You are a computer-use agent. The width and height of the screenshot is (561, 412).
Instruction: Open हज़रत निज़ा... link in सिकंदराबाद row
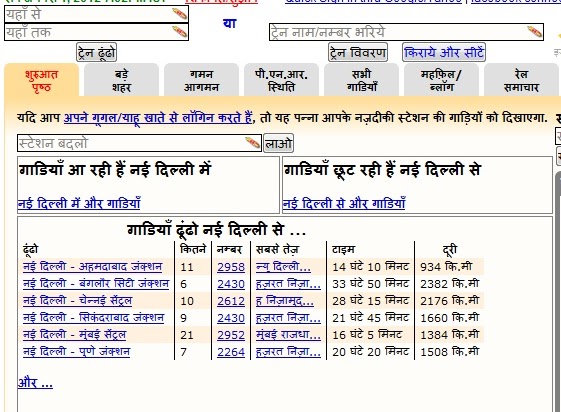coord(288,318)
